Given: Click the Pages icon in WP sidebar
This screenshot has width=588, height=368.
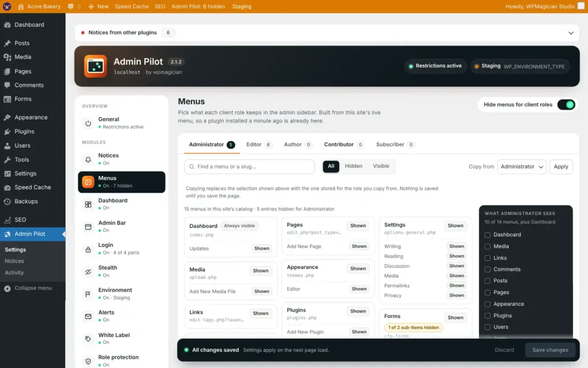Looking at the screenshot, I should [7, 71].
